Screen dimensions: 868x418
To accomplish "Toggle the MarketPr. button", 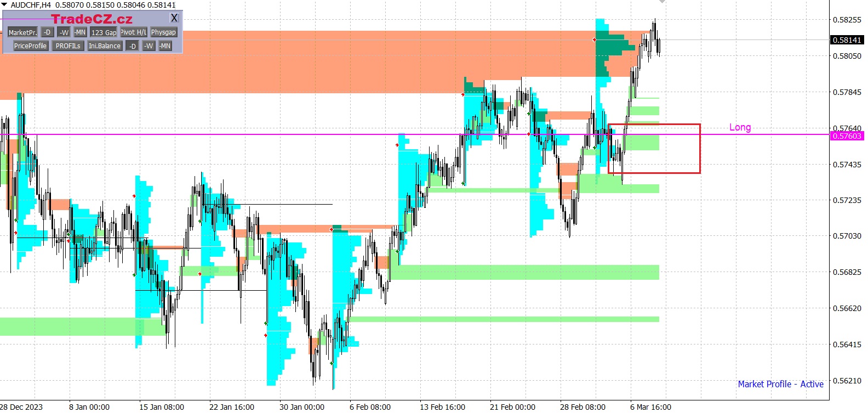I will click(x=22, y=32).
